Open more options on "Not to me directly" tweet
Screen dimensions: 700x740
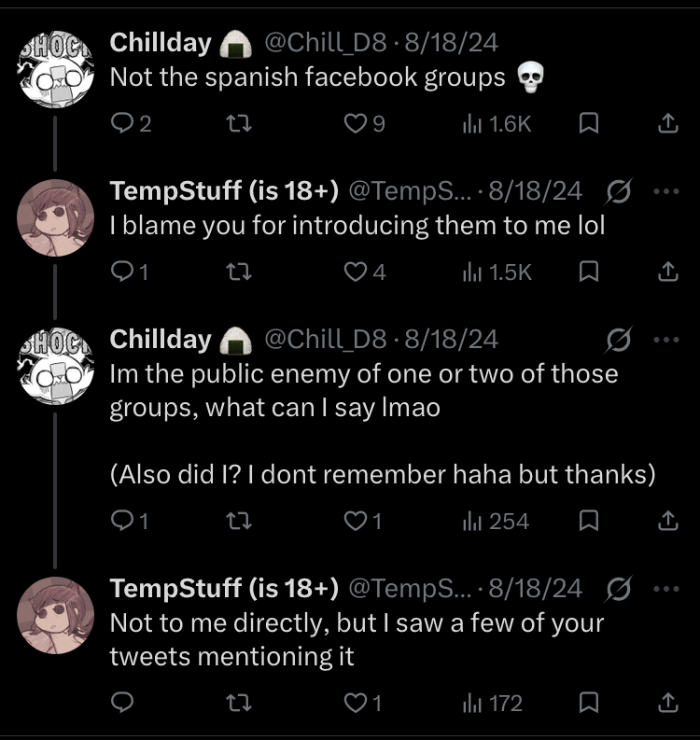pyautogui.click(x=666, y=589)
